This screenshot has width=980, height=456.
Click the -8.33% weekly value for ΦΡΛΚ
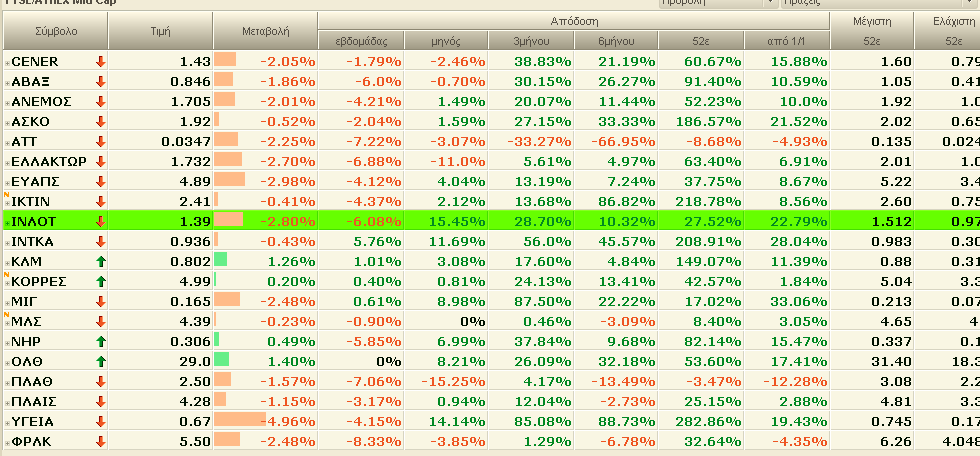coord(373,441)
